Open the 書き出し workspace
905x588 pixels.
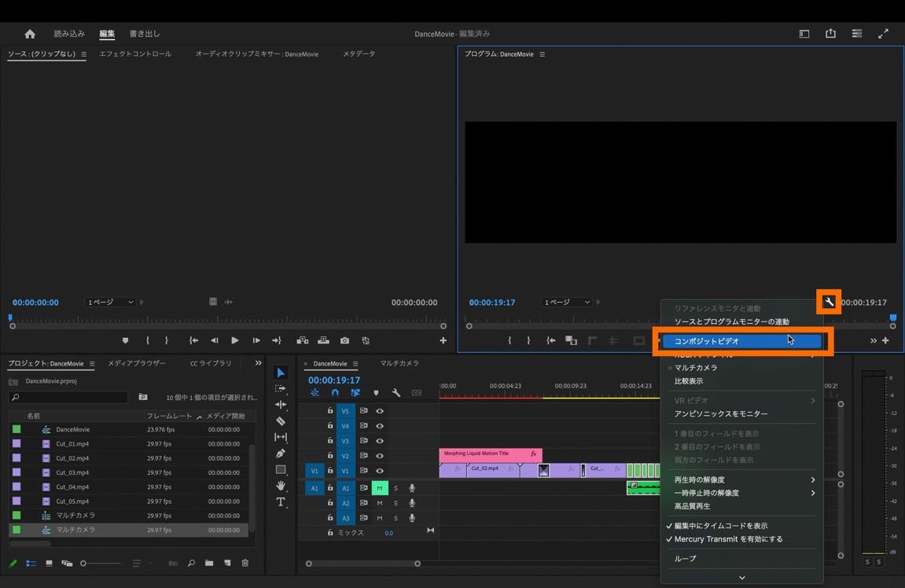(x=145, y=34)
